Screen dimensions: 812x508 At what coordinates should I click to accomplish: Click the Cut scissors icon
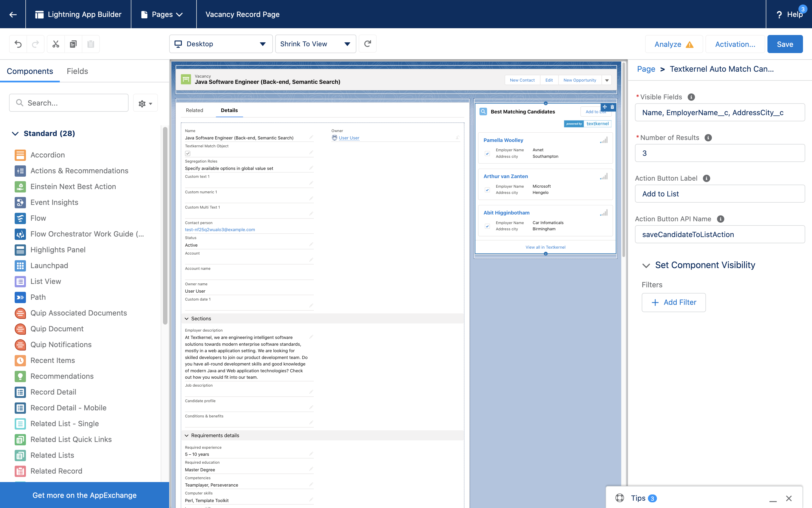pos(56,44)
